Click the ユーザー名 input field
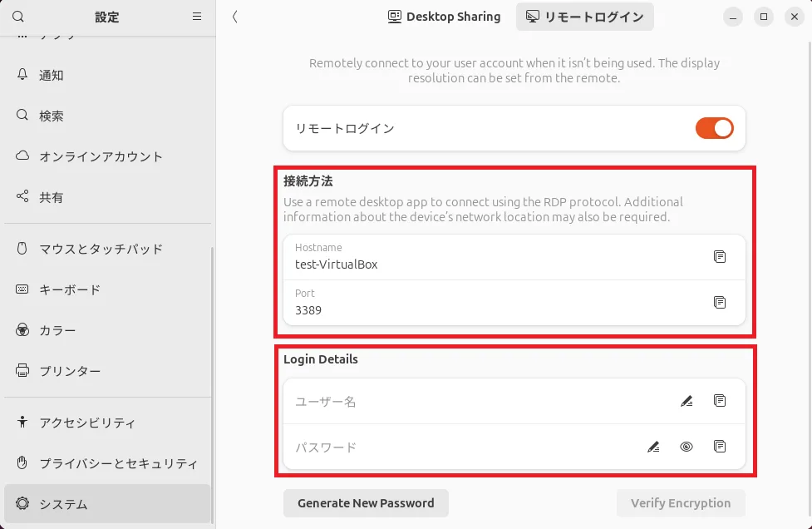The image size is (812, 529). (x=474, y=402)
